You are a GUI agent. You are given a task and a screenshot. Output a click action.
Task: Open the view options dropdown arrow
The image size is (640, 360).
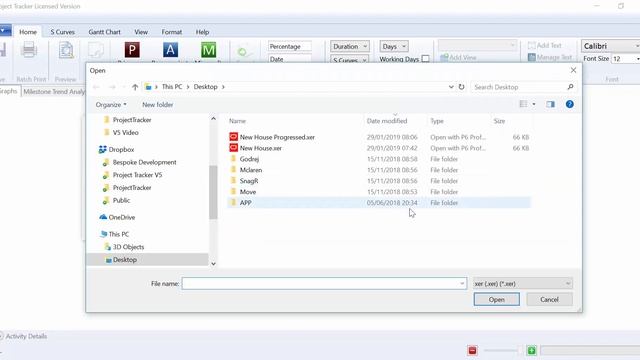tap(534, 104)
